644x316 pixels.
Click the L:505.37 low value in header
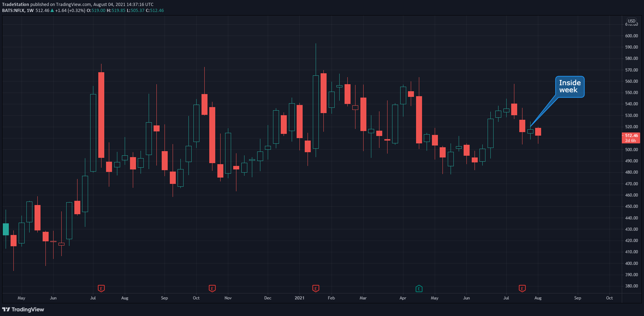[x=136, y=11]
